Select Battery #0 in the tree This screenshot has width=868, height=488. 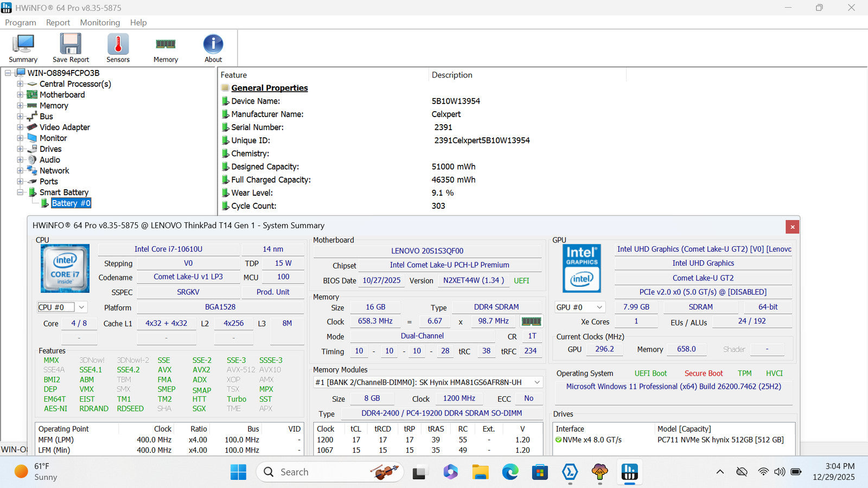[x=71, y=203]
